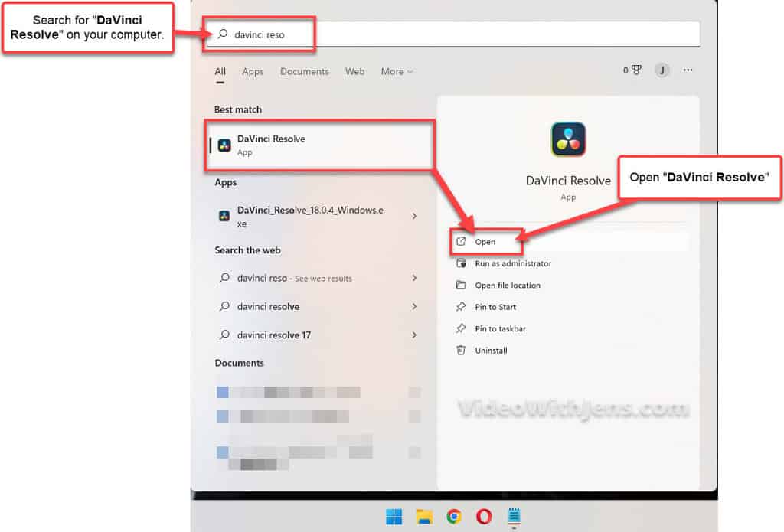Click the DaVinci Resolve icon in best match
The width and height of the screenshot is (784, 532).
point(224,145)
